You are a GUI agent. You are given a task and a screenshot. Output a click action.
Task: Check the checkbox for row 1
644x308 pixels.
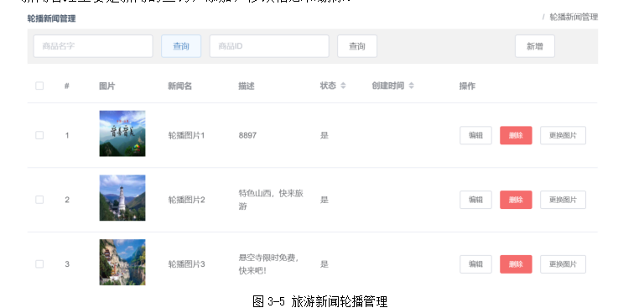[39, 135]
